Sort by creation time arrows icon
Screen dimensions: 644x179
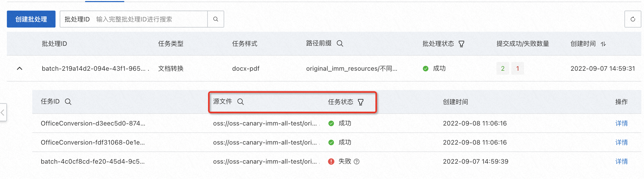tap(603, 44)
